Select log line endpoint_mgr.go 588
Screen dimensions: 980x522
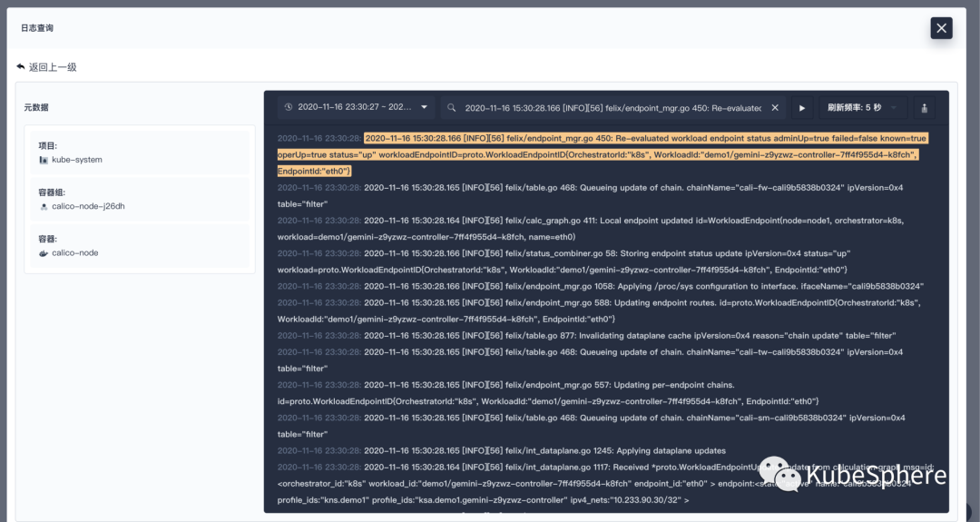point(600,310)
